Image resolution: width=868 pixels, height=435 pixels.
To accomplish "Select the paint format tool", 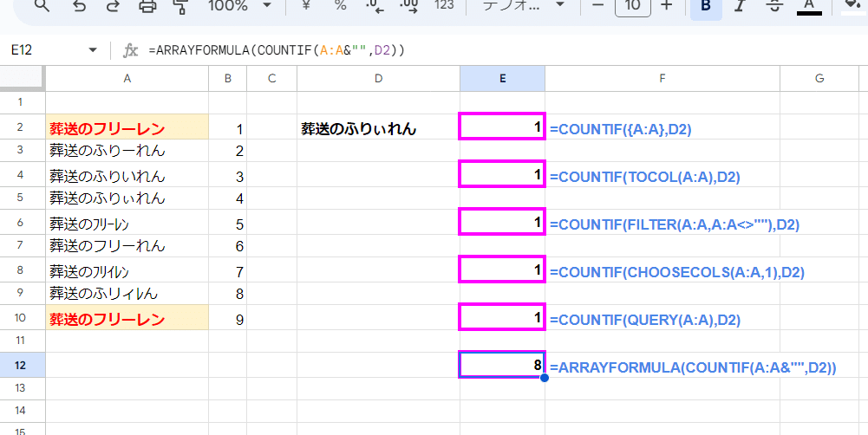I will 181,5.
